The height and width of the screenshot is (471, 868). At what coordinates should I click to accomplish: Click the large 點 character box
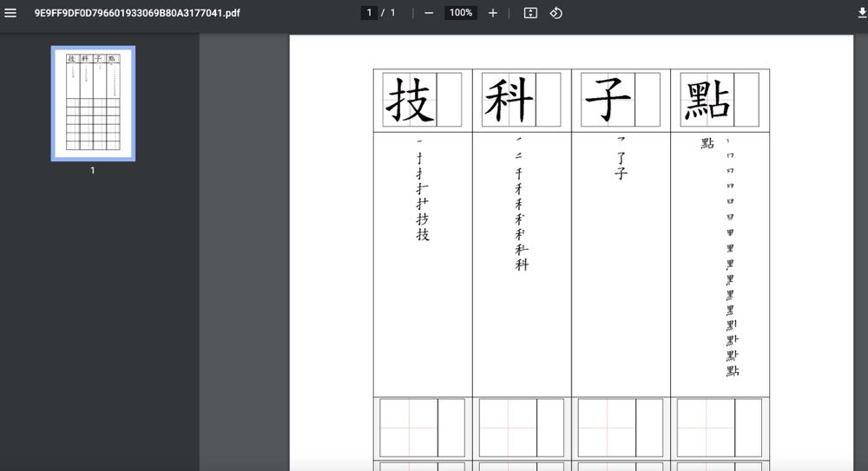[x=707, y=100]
